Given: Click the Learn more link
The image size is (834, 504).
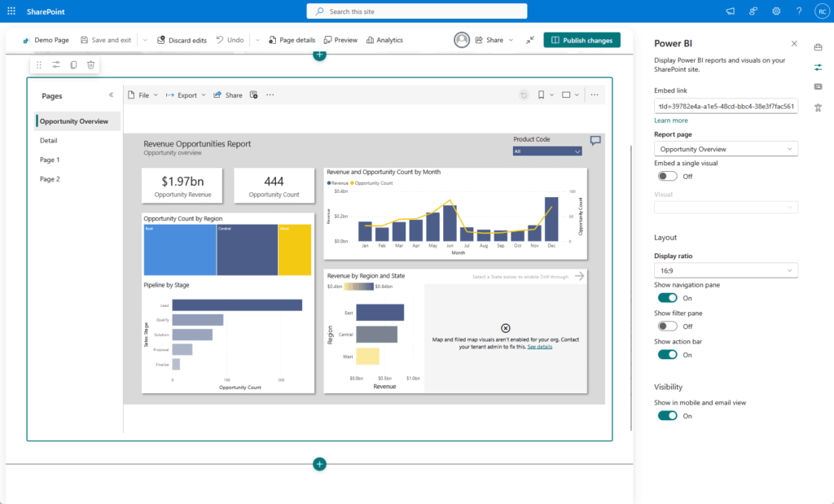Looking at the screenshot, I should coord(671,121).
